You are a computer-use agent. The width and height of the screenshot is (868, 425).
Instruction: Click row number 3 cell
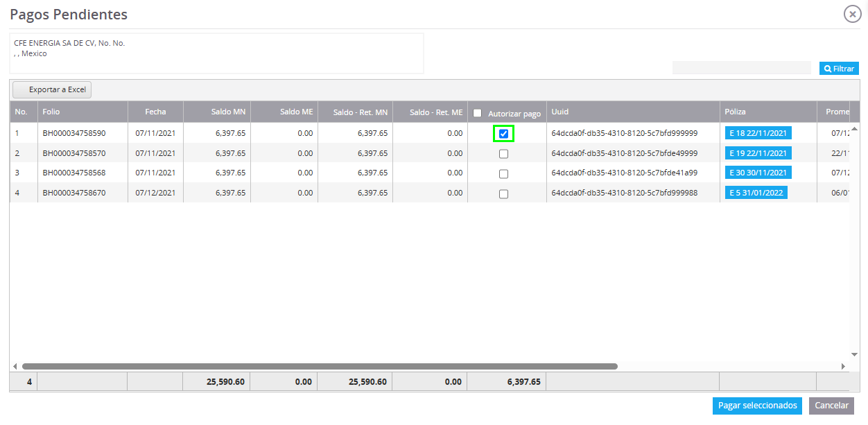pyautogui.click(x=24, y=173)
